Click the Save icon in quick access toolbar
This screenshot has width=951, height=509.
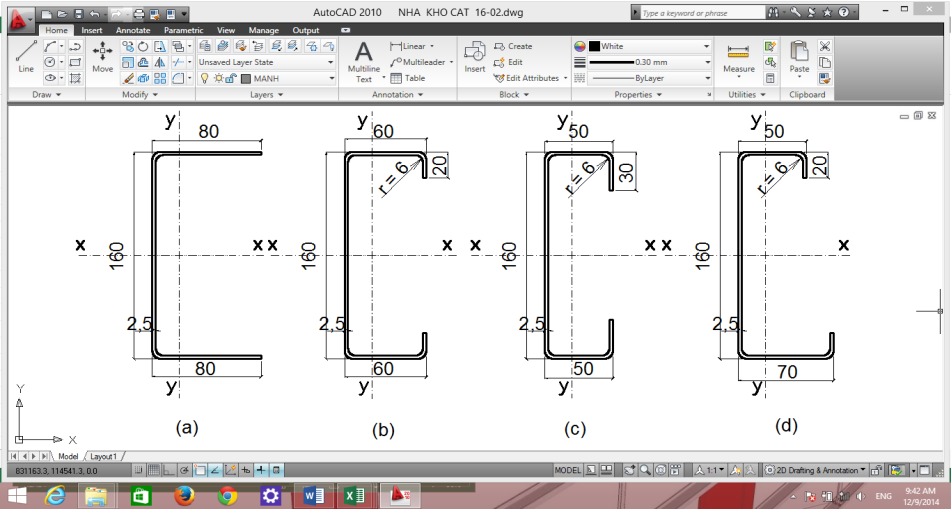coord(78,13)
